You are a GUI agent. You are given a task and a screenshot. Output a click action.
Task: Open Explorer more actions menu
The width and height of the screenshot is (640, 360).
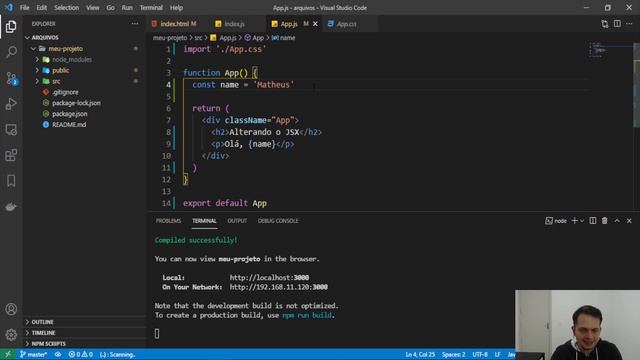[x=135, y=24]
